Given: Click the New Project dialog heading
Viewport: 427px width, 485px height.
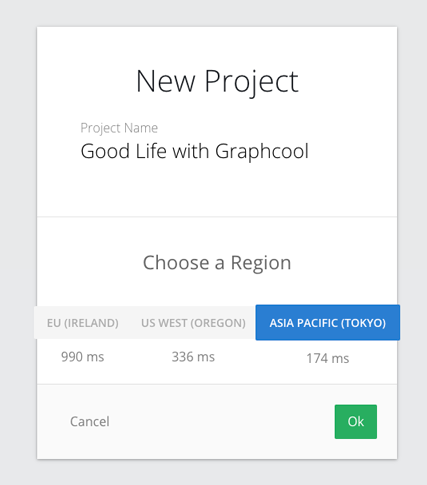Looking at the screenshot, I should (217, 81).
